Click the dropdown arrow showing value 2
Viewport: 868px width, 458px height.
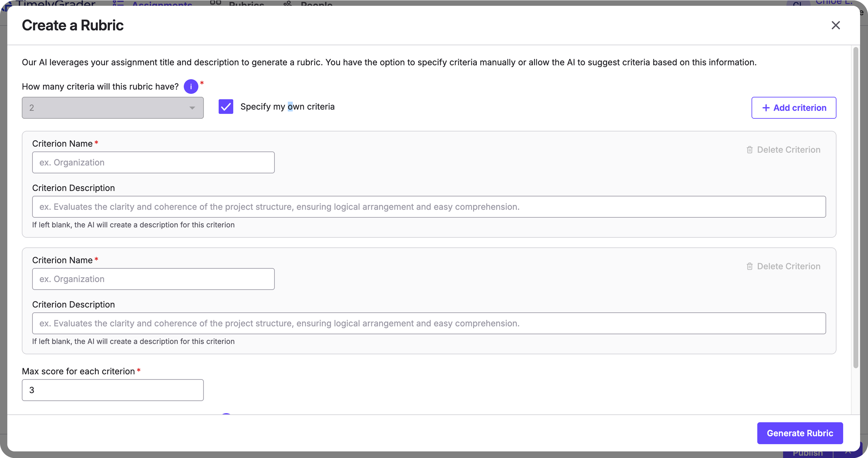tap(192, 108)
